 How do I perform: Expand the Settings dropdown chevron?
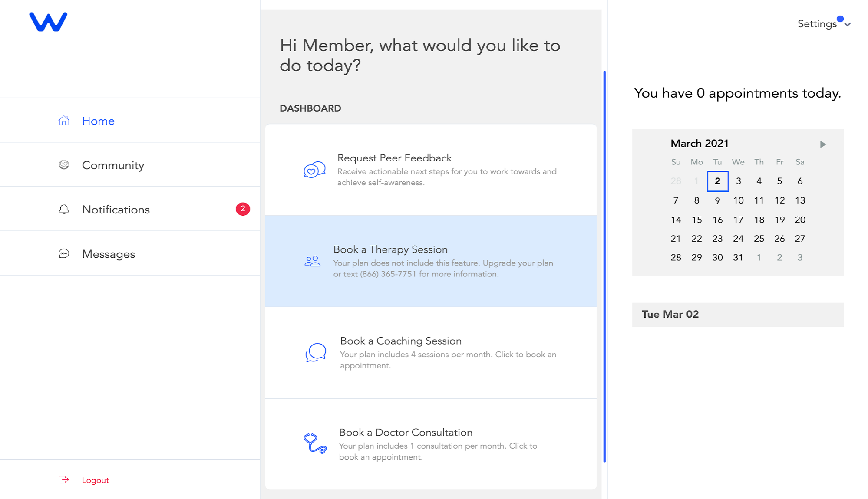848,25
